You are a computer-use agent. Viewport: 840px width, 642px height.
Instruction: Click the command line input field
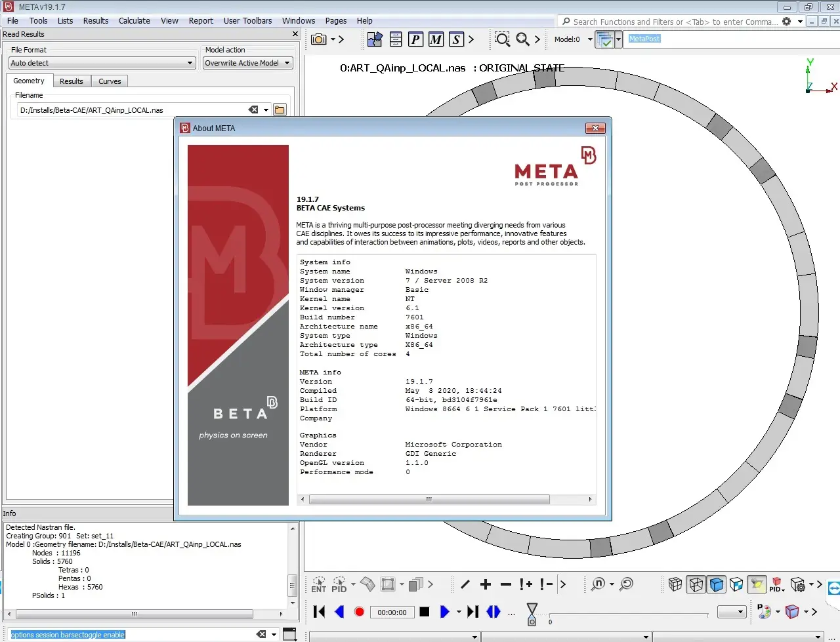click(x=131, y=635)
